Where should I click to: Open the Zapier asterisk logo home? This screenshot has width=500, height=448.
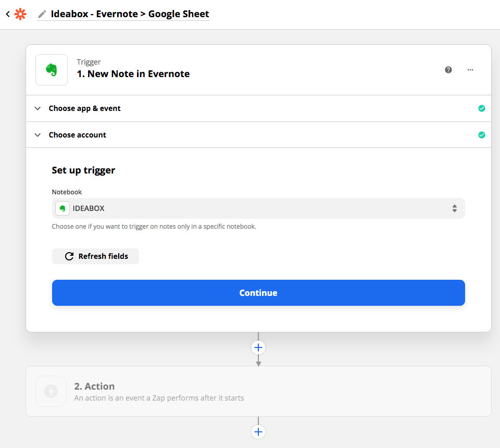coord(20,14)
